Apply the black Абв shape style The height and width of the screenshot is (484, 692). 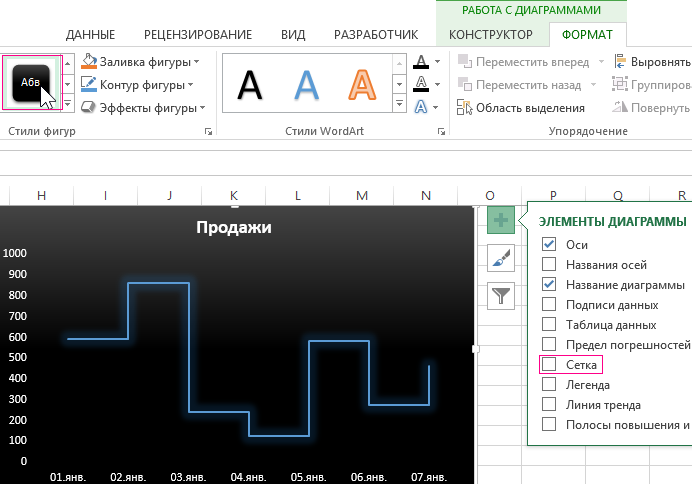pyautogui.click(x=31, y=83)
